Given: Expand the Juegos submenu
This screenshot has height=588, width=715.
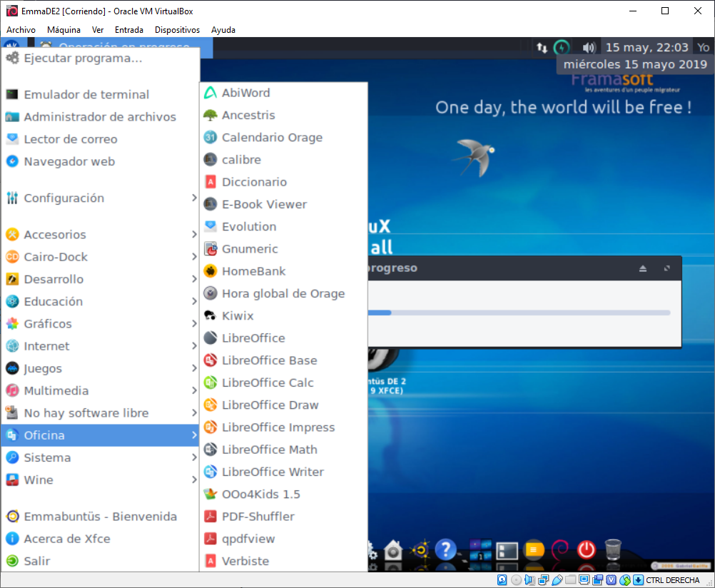Looking at the screenshot, I should coord(43,369).
